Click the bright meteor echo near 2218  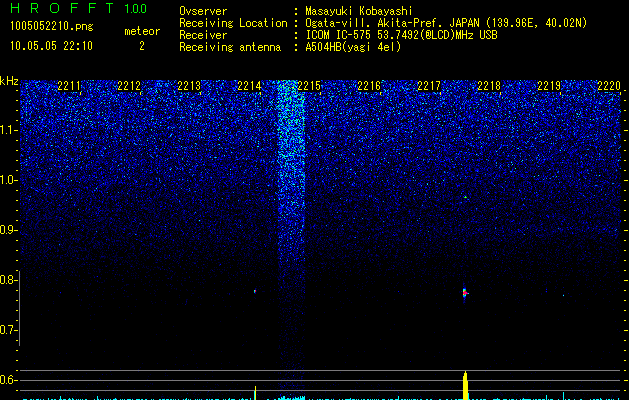465,293
